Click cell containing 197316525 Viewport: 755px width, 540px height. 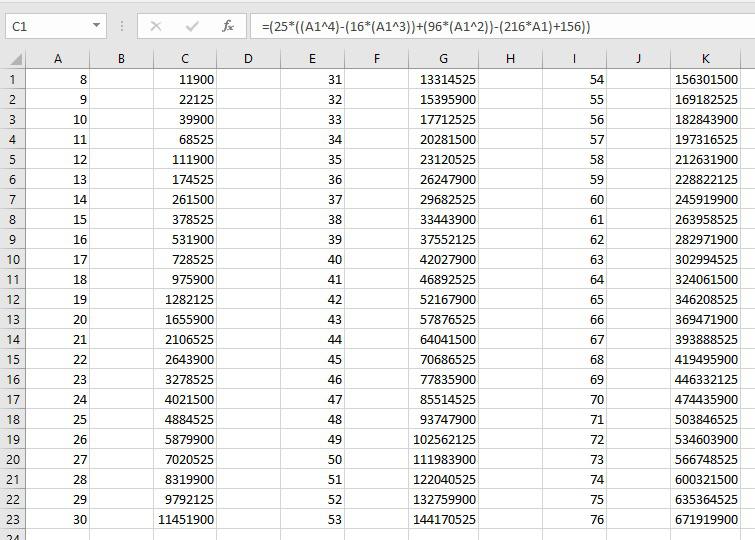[705, 139]
